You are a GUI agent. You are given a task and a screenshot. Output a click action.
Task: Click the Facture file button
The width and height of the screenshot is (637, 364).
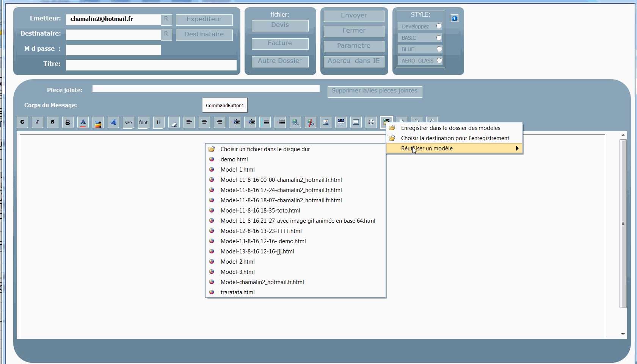(x=280, y=44)
